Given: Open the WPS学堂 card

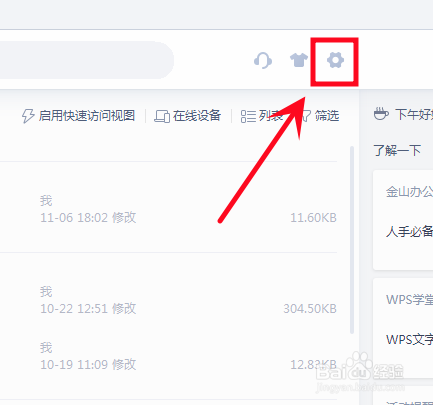Looking at the screenshot, I should (403, 328).
